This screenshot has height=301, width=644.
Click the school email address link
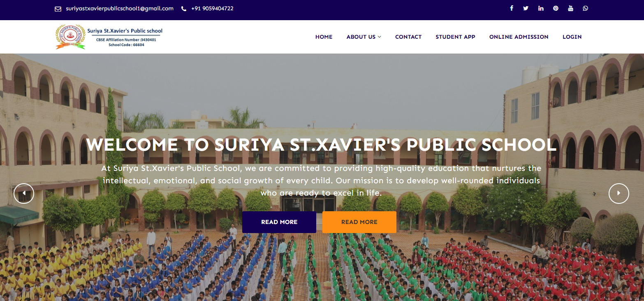[x=120, y=9]
